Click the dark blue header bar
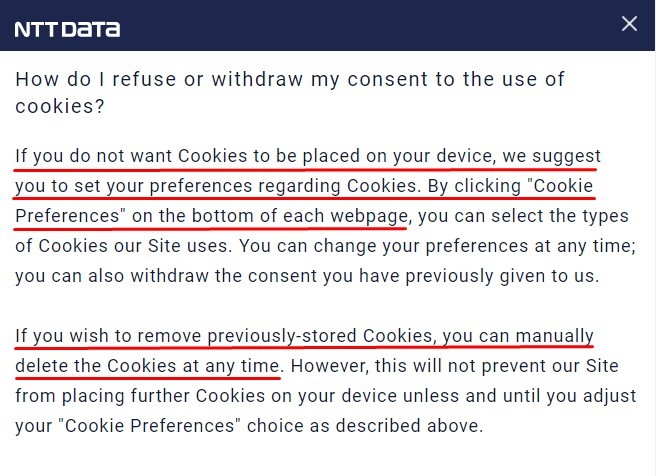This screenshot has height=476, width=656. [x=327, y=25]
